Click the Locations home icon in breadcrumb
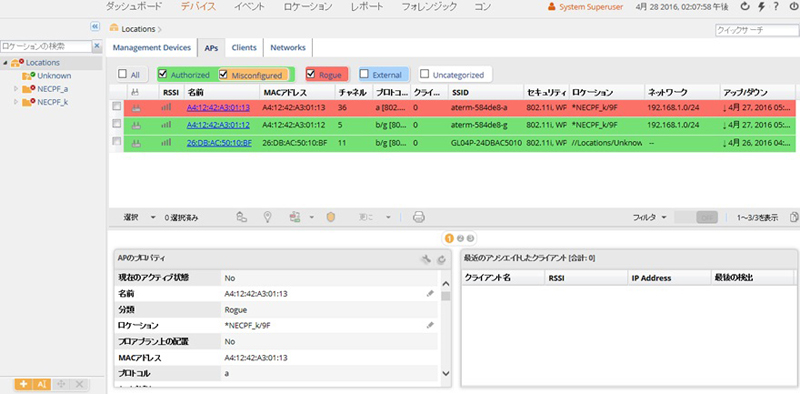Screen dimensions: 800x394 coord(114,29)
